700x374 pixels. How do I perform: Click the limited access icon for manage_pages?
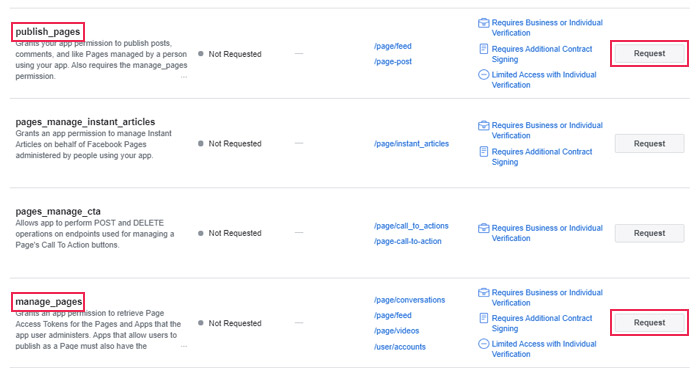pyautogui.click(x=483, y=344)
